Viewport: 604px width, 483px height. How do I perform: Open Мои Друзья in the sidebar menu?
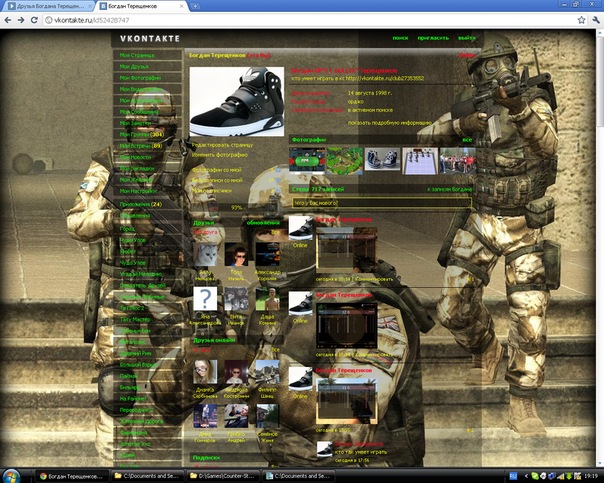pyautogui.click(x=133, y=66)
